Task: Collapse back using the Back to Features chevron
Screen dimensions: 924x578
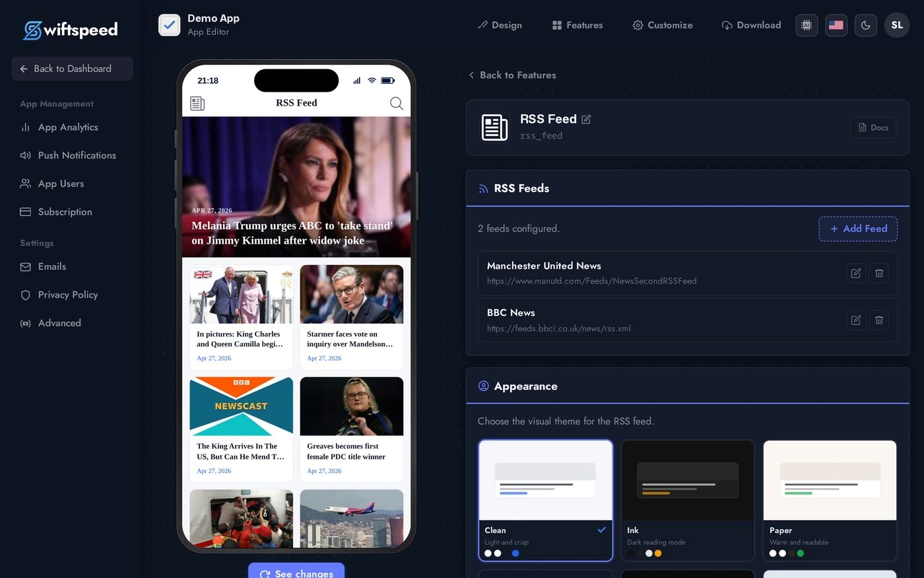Action: click(x=471, y=75)
